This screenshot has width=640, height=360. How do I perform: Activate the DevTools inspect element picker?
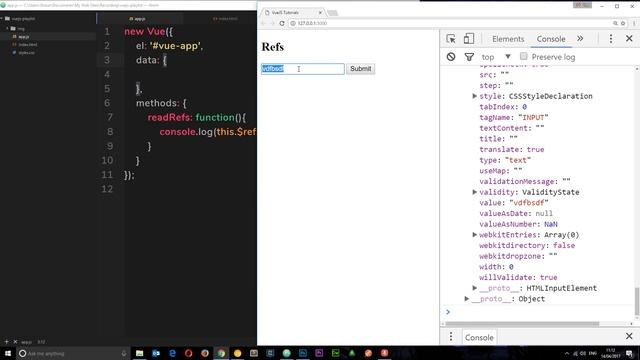coord(451,39)
